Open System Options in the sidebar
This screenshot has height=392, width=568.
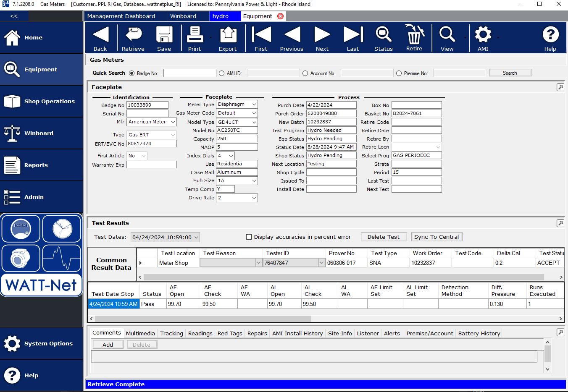(x=42, y=343)
